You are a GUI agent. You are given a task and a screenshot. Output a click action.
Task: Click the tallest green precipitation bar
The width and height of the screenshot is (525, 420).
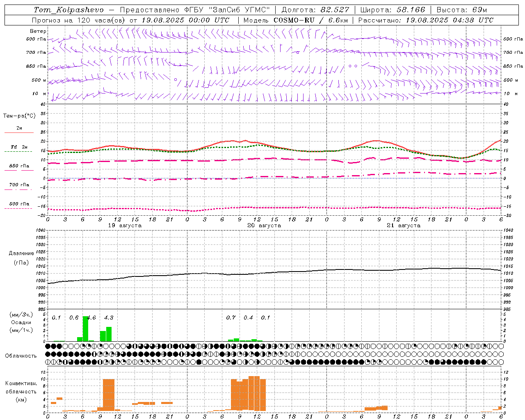[x=85, y=329]
